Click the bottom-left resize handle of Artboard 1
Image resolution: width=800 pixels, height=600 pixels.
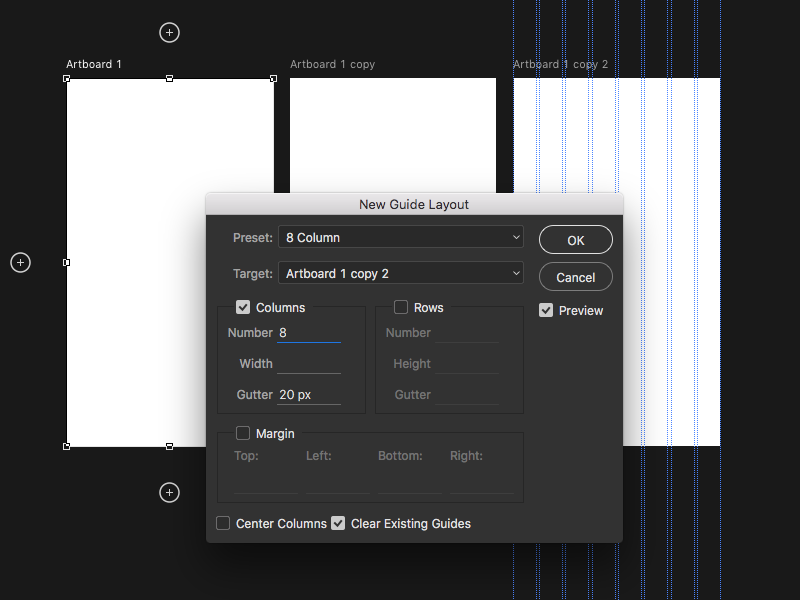click(66, 446)
